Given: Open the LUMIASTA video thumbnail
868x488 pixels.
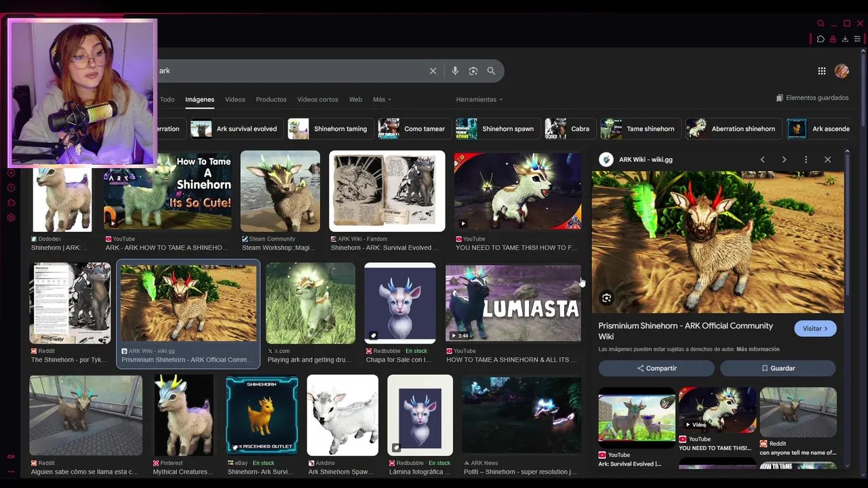Looking at the screenshot, I should pyautogui.click(x=513, y=302).
